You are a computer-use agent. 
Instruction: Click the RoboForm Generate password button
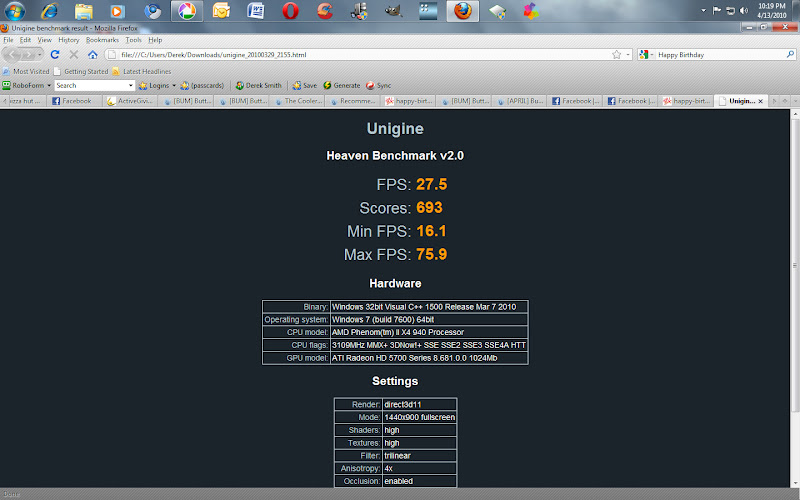point(341,85)
